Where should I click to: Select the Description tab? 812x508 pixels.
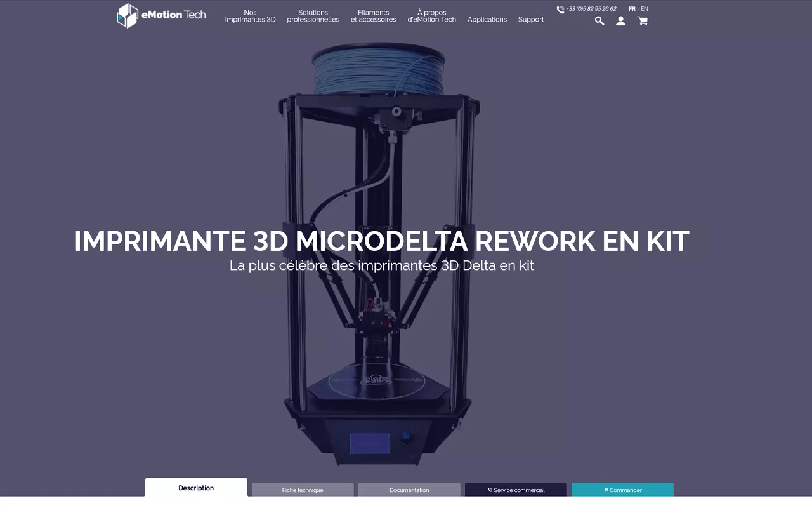[x=196, y=488]
